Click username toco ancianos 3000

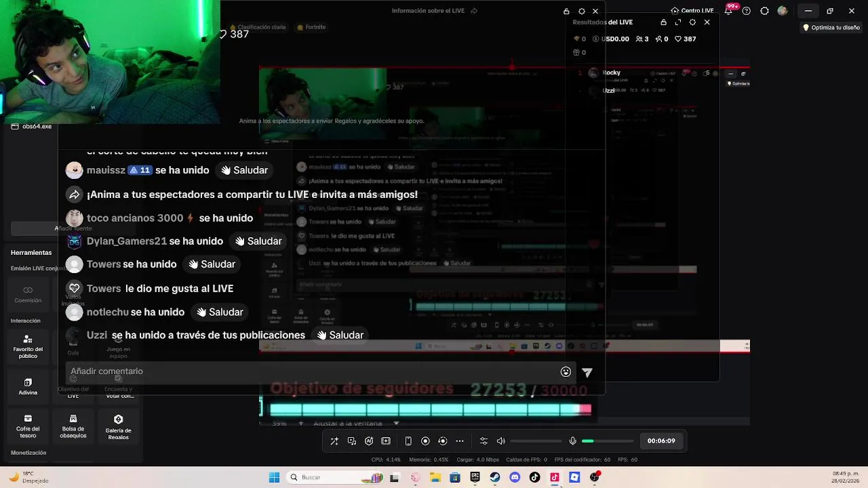coord(135,218)
